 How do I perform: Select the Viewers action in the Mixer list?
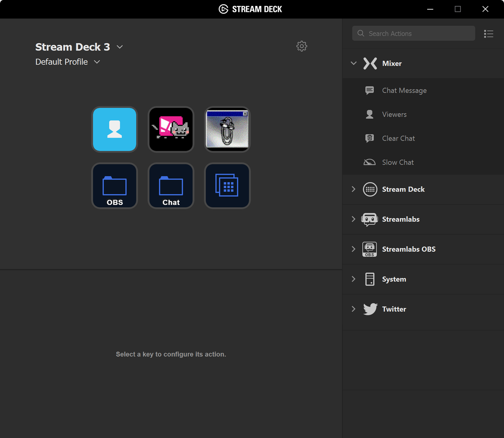[x=394, y=114]
